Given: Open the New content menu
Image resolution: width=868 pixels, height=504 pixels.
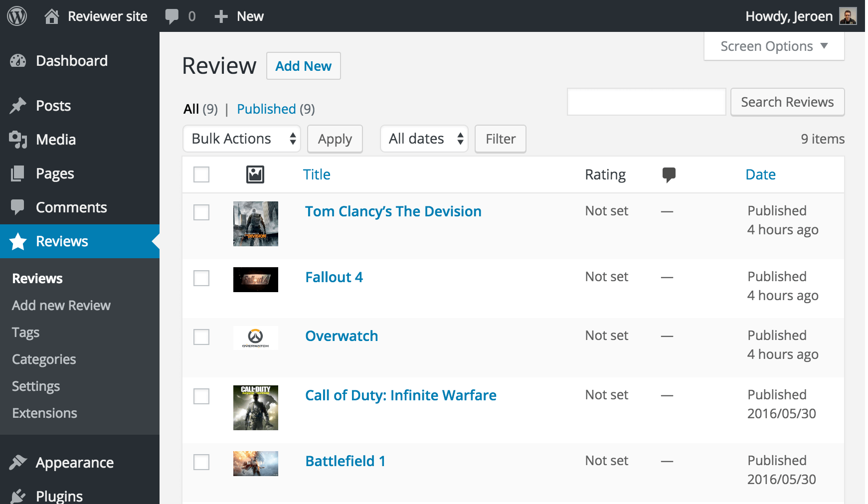Looking at the screenshot, I should tap(250, 16).
